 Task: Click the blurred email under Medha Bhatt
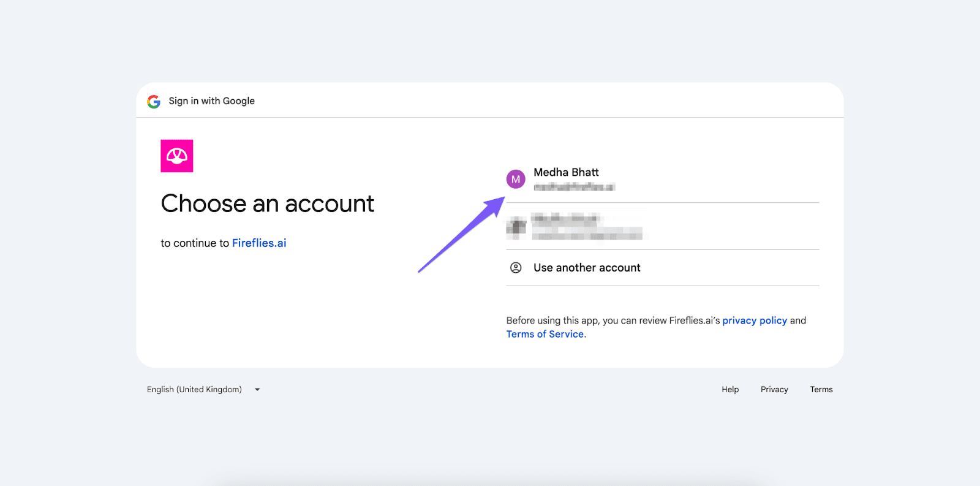[x=574, y=187]
